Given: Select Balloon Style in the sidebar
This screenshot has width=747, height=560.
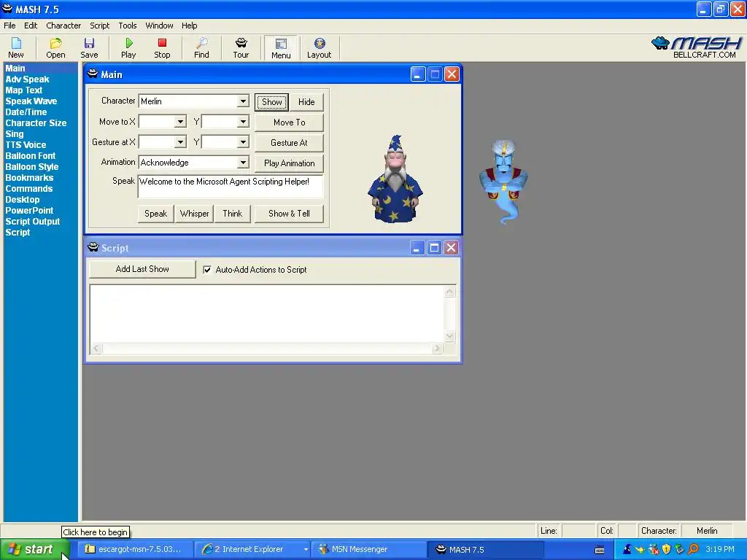Looking at the screenshot, I should [x=32, y=167].
